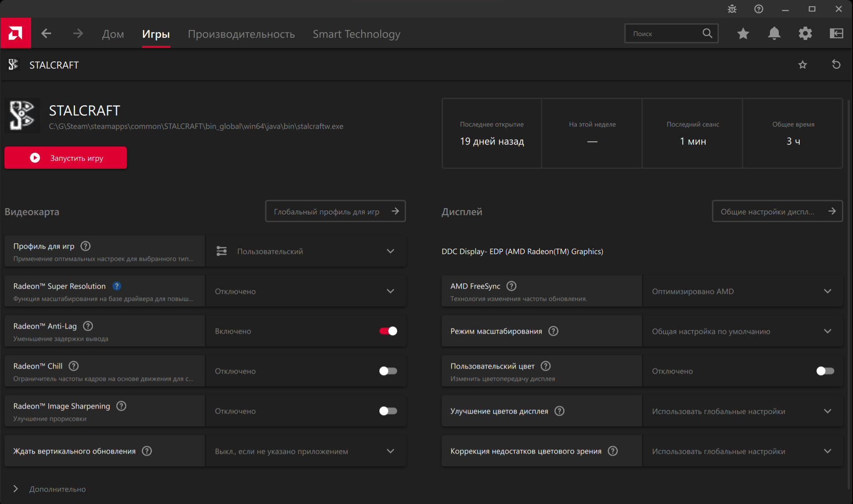The image size is (853, 504).
Task: Open Общие настройки дисплея button
Action: pyautogui.click(x=777, y=211)
